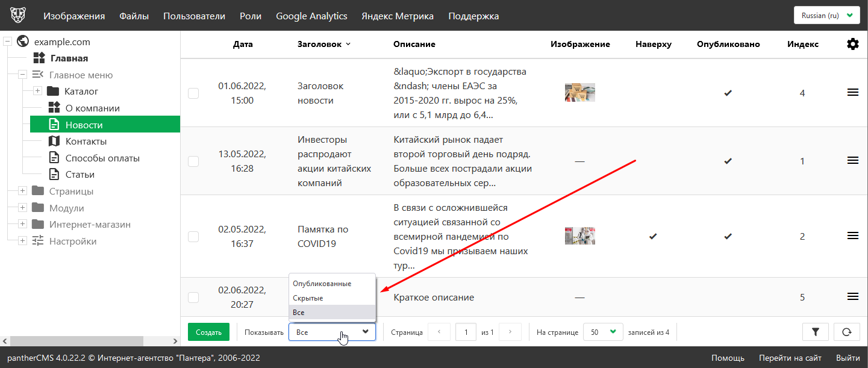Tick checkbox for 02.05.2022 COVID19 row
This screenshot has width=868, height=368.
tap(193, 237)
